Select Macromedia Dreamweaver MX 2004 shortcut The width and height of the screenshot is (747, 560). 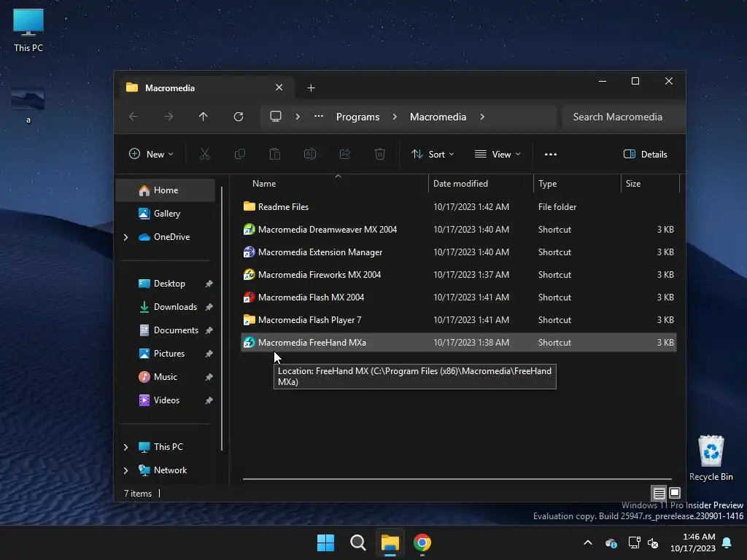point(459,230)
